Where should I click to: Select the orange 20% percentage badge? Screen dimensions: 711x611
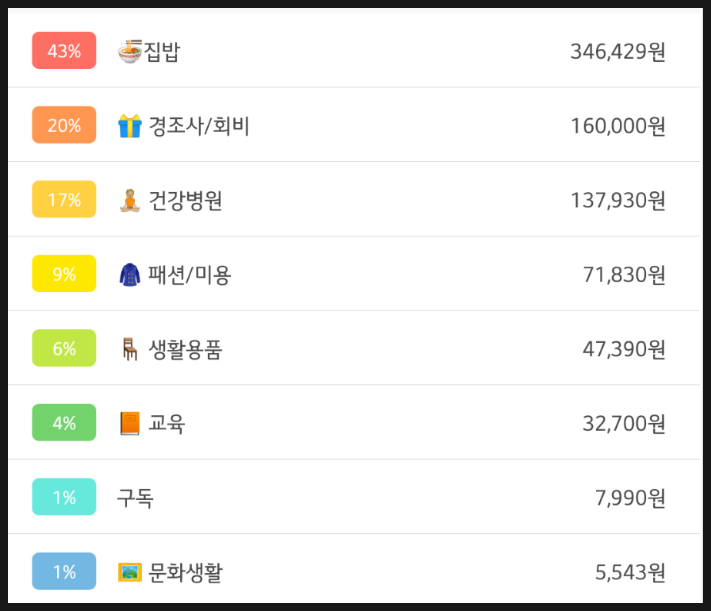tap(64, 126)
